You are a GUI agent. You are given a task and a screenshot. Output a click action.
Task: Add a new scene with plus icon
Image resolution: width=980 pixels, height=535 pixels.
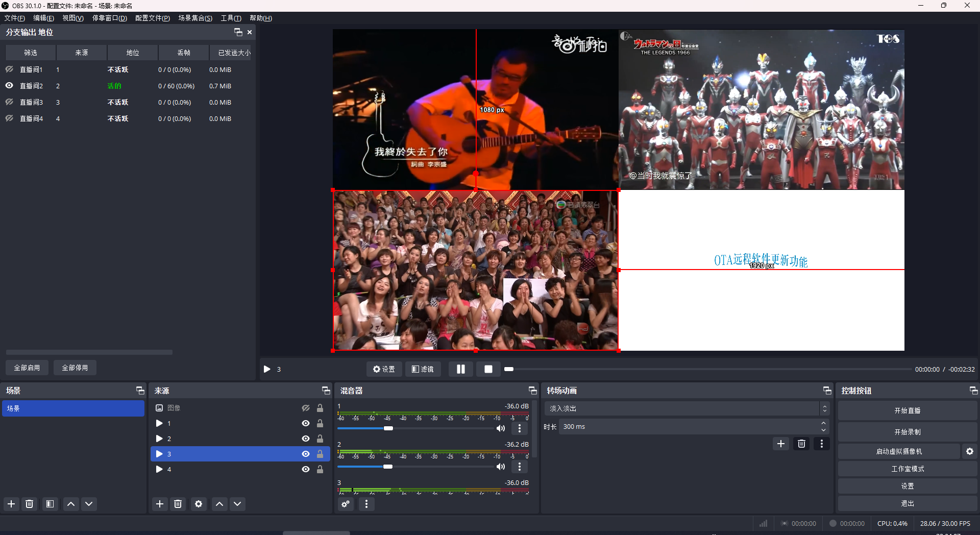pyautogui.click(x=11, y=504)
